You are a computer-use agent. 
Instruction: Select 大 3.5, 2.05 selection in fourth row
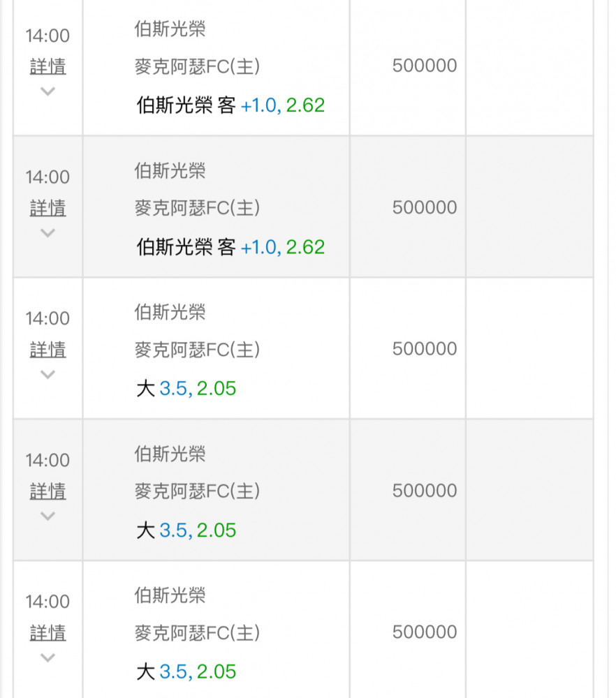coord(186,530)
